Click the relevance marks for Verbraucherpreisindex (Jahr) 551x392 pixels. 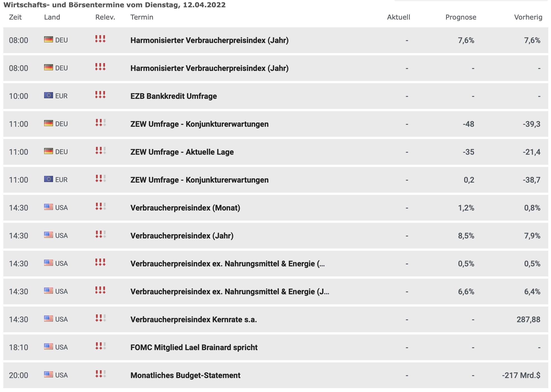tap(100, 234)
